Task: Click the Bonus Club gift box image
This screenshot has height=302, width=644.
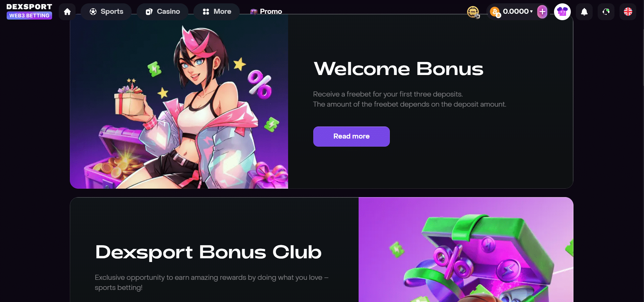Action: (x=466, y=250)
